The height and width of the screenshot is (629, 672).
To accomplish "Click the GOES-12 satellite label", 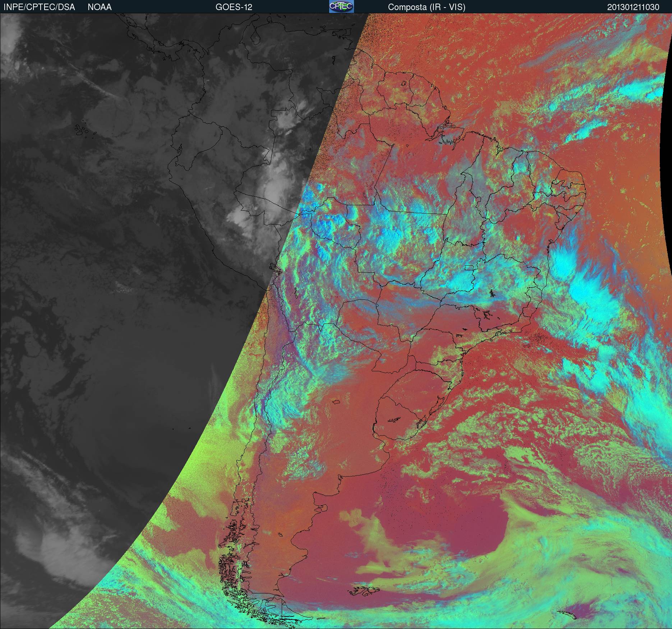I will point(234,7).
